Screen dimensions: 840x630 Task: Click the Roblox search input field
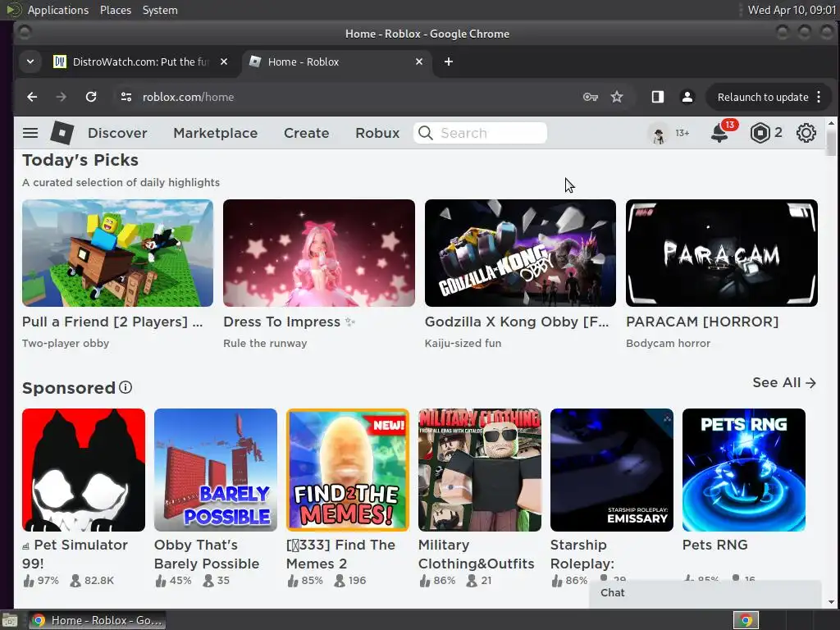(x=480, y=133)
